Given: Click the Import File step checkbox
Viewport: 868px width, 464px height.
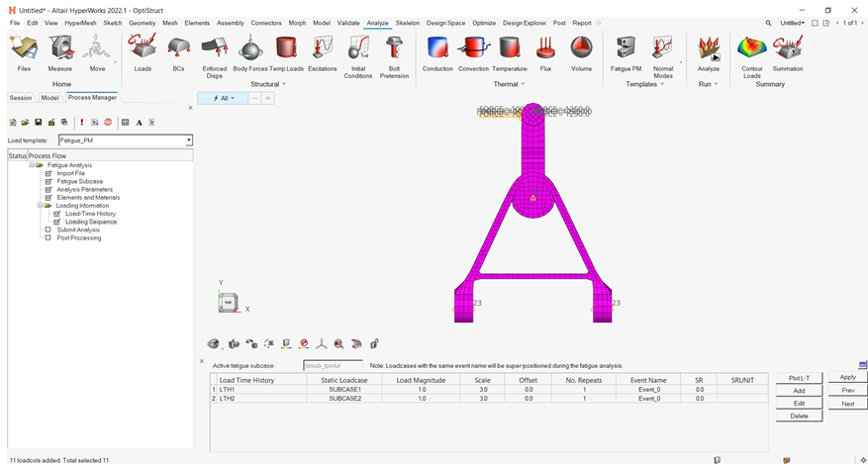Looking at the screenshot, I should click(48, 173).
